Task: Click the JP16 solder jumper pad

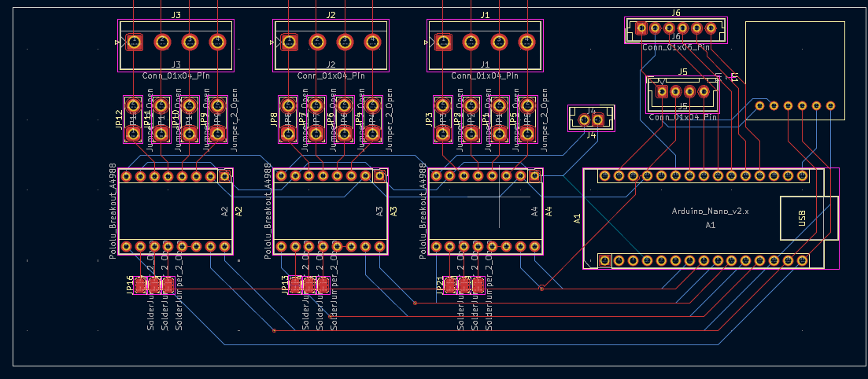Action: [142, 285]
